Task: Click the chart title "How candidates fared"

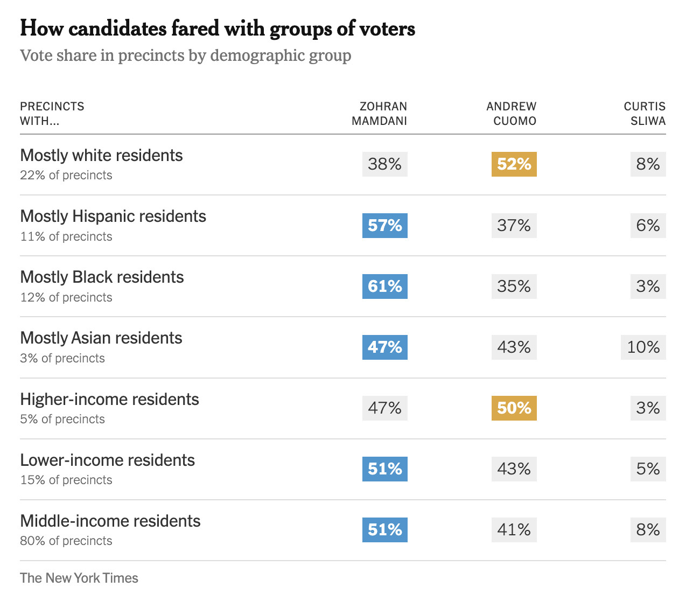Action: coord(217,29)
